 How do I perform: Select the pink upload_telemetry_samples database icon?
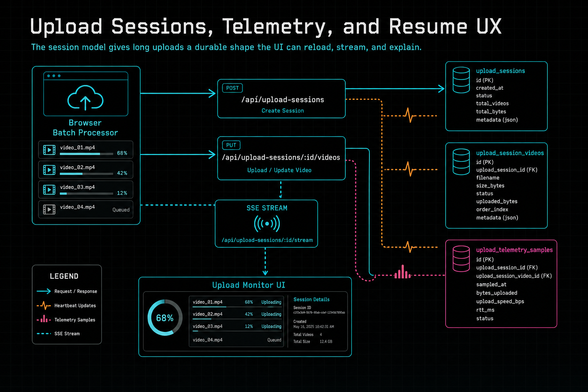click(x=461, y=259)
